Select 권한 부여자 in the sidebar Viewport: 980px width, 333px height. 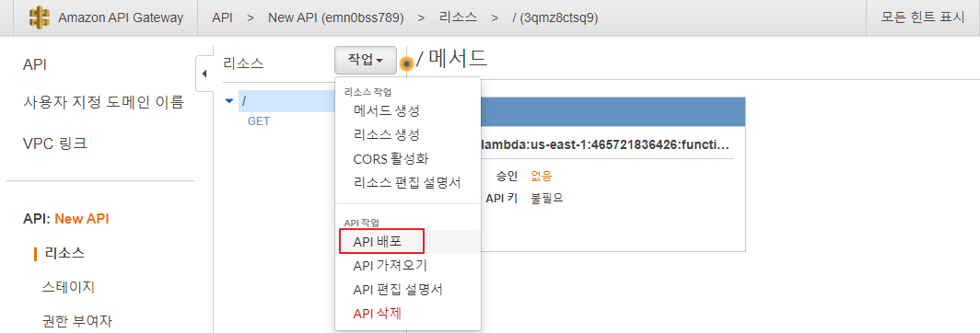tap(76, 322)
